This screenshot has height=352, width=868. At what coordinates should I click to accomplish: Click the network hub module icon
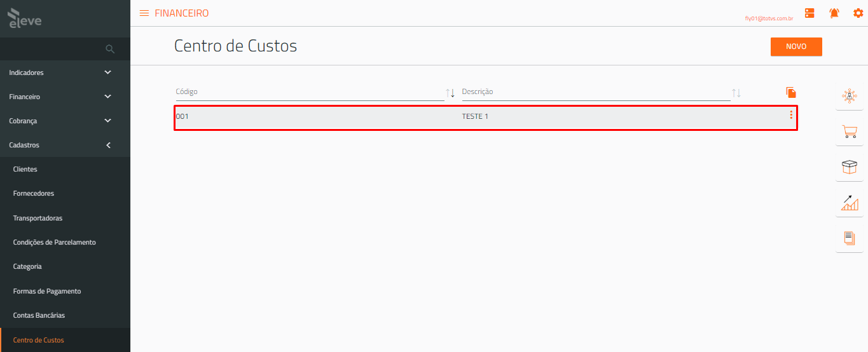tap(849, 96)
